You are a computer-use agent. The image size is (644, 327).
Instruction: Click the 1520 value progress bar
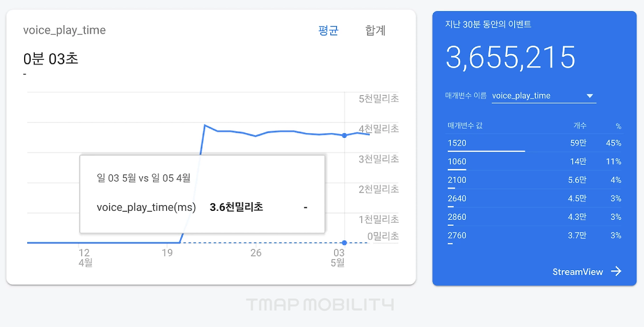(486, 150)
